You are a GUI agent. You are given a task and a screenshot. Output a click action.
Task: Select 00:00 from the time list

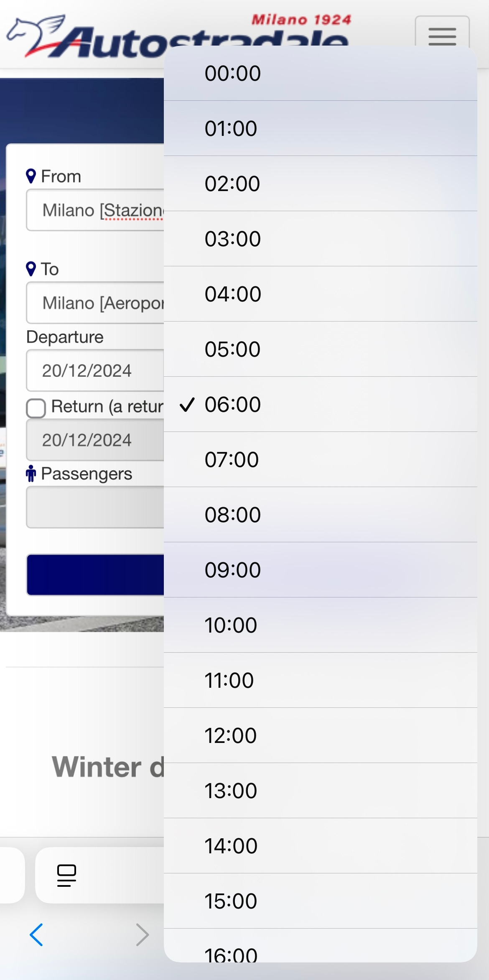pos(320,73)
